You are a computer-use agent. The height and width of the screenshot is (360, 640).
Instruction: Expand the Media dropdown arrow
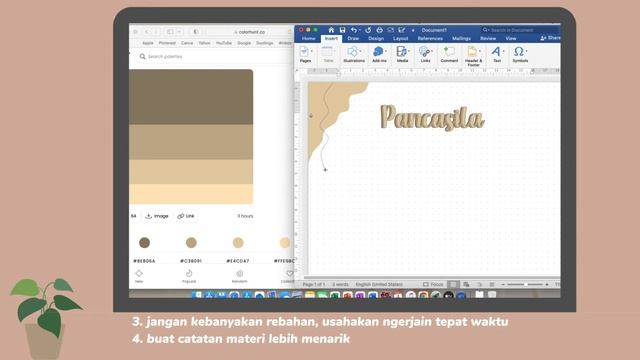[x=409, y=51]
